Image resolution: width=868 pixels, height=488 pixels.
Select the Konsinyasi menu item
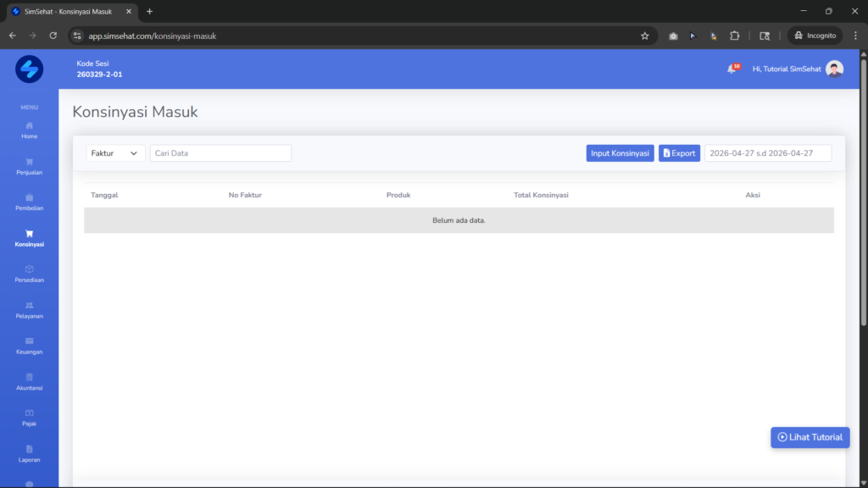[30, 238]
